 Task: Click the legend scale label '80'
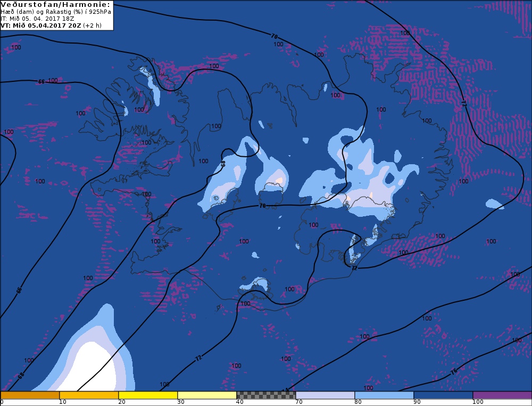click(358, 402)
